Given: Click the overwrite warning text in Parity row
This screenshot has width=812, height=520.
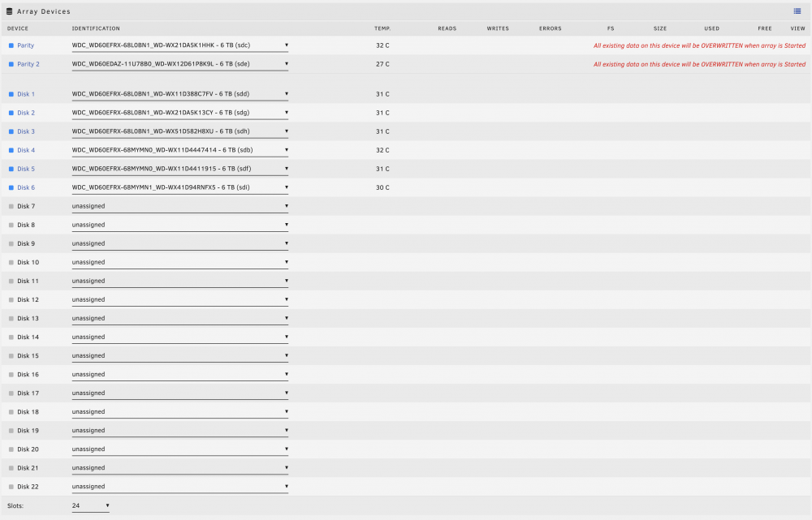Looking at the screenshot, I should pyautogui.click(x=699, y=45).
